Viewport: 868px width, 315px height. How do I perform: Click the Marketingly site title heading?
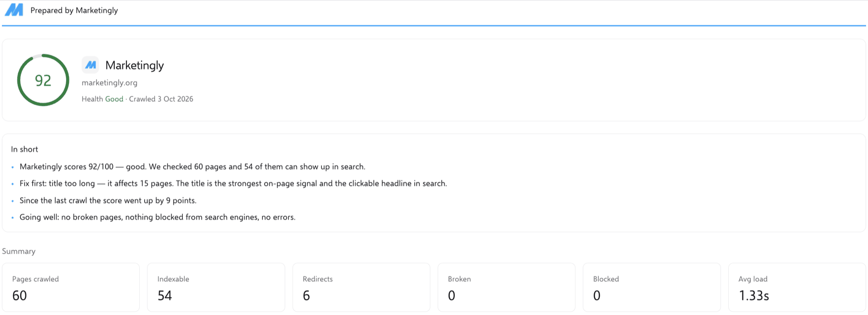[x=135, y=65]
